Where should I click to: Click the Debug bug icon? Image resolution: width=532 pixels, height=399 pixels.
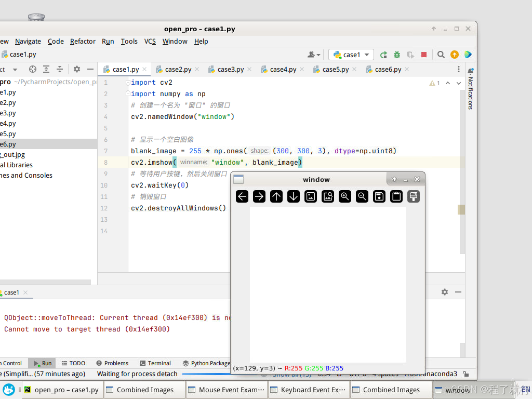point(397,55)
